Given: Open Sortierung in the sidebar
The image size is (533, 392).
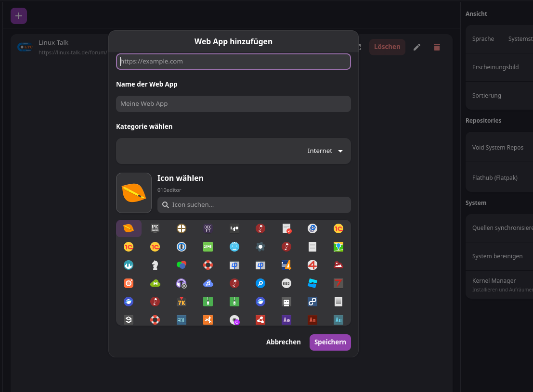Looking at the screenshot, I should coord(500,95).
